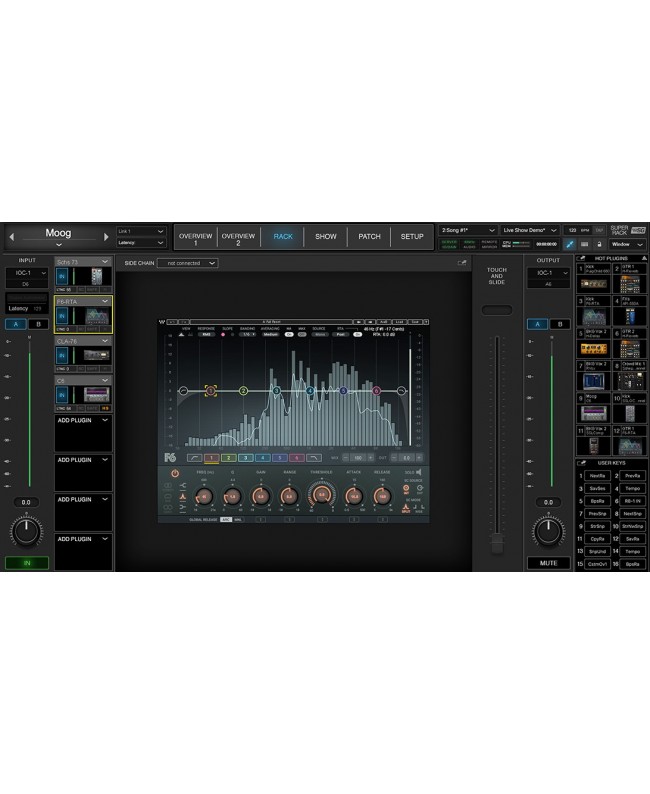Select the F6 low-cut filter band node
The height and width of the screenshot is (794, 650).
183,390
